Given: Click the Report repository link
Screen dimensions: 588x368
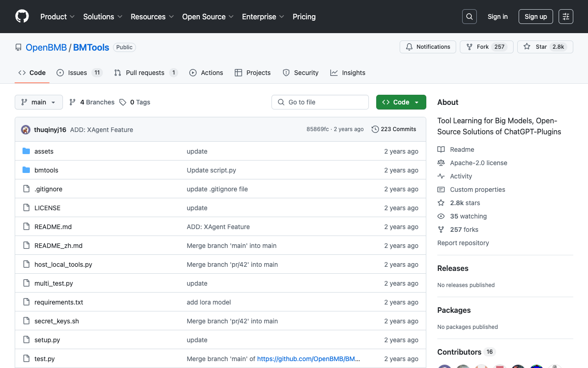Looking at the screenshot, I should [463, 243].
